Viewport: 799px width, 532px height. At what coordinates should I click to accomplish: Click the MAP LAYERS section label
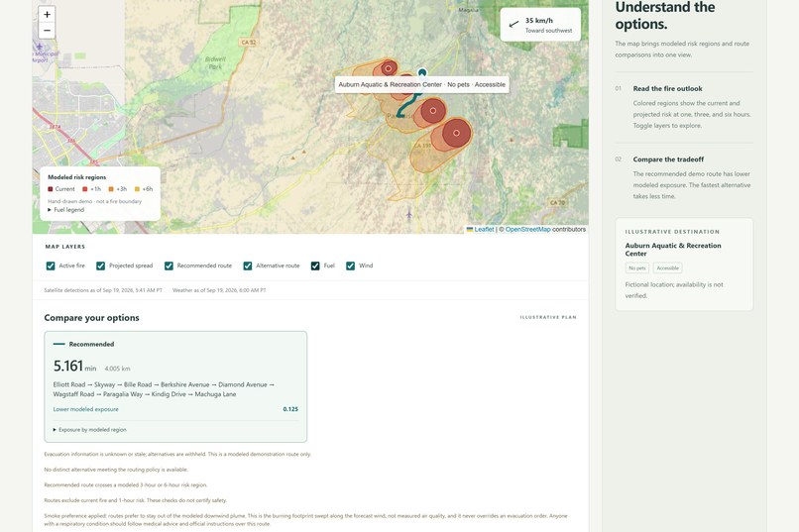pyautogui.click(x=65, y=247)
